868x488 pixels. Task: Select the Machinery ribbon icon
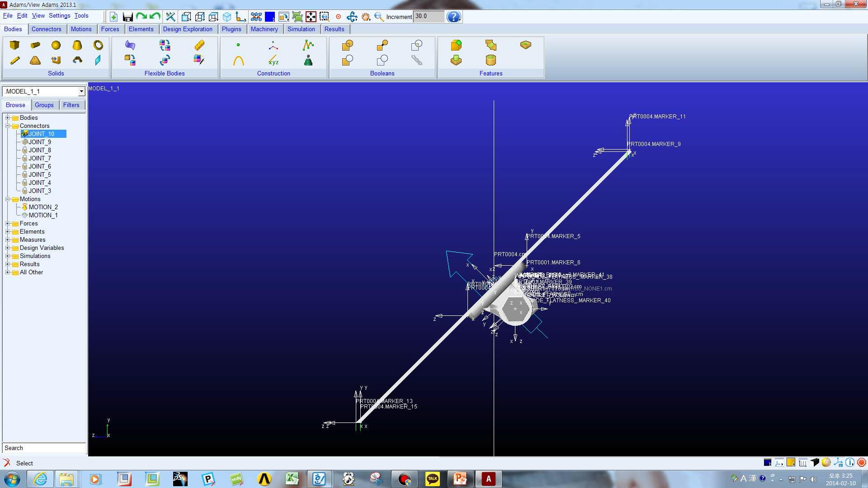pos(264,29)
